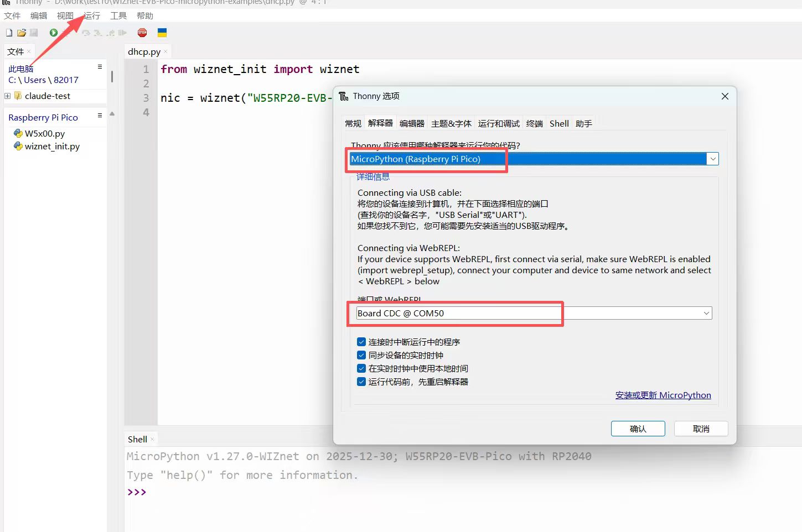The width and height of the screenshot is (802, 532).
Task: Click the code line 'from wiznet_init import wiznet'
Action: tap(260, 69)
